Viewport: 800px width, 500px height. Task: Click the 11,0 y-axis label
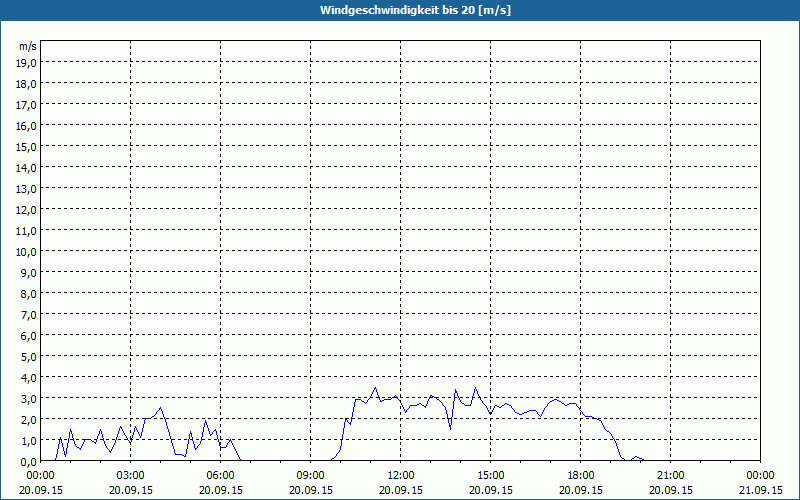(27, 231)
